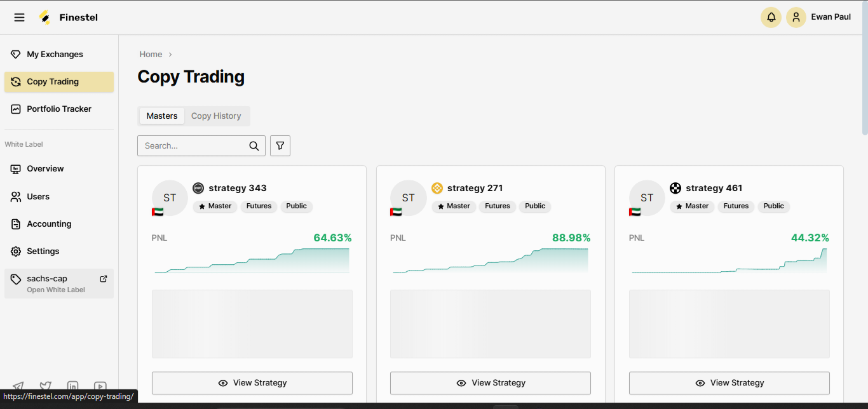Click the strategy 271 PNL chart
This screenshot has width=868, height=409.
tap(490, 260)
